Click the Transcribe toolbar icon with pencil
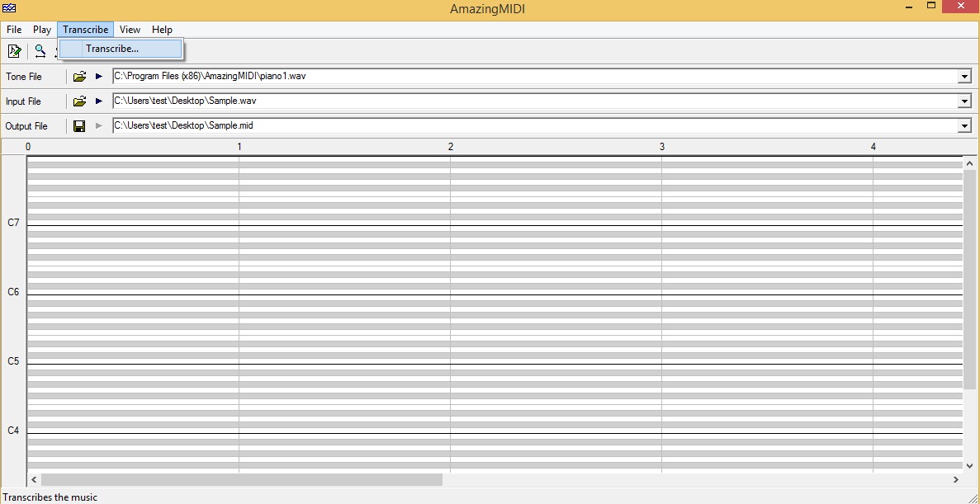The height and width of the screenshot is (504, 980). coord(14,51)
